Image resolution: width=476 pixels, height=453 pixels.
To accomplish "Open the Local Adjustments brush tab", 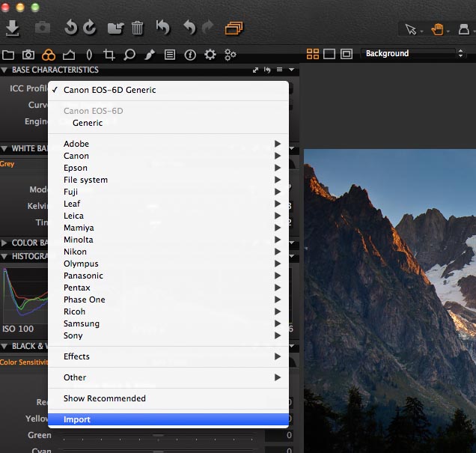I will pyautogui.click(x=150, y=55).
